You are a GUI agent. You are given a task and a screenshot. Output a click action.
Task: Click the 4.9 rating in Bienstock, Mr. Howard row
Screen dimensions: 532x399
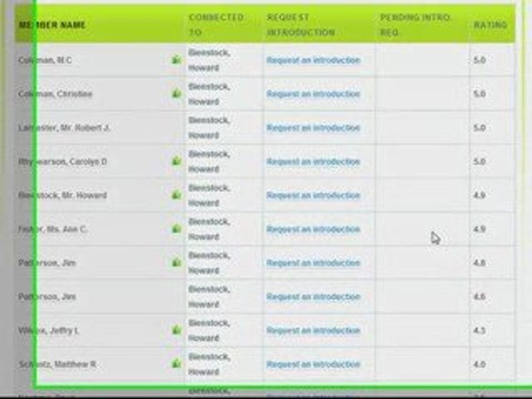pos(479,196)
